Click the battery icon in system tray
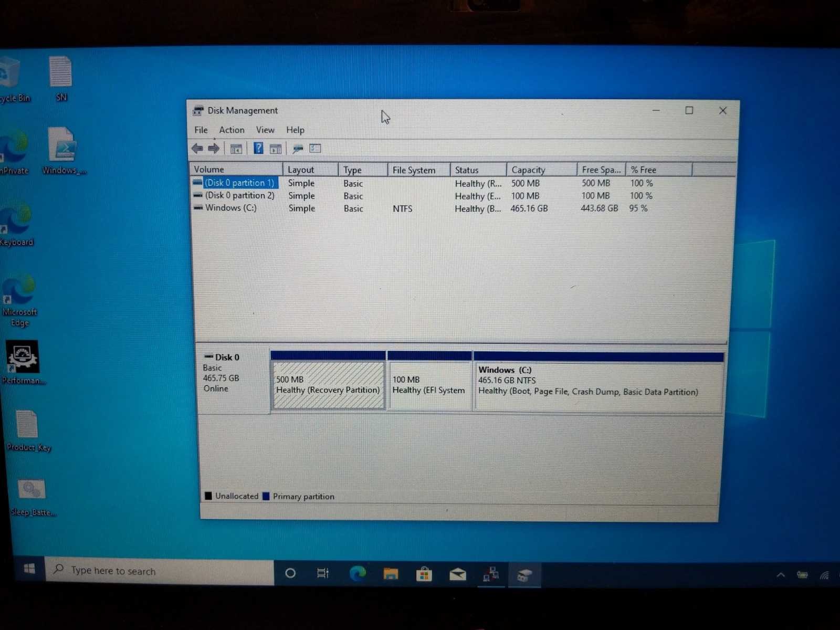The height and width of the screenshot is (630, 840). [x=802, y=575]
